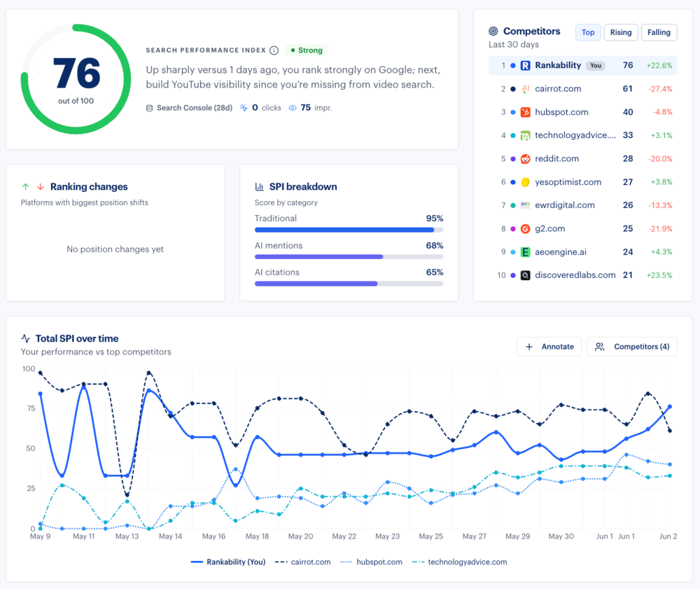
Task: Toggle Rankability (You) series in chart legend
Action: click(x=228, y=562)
